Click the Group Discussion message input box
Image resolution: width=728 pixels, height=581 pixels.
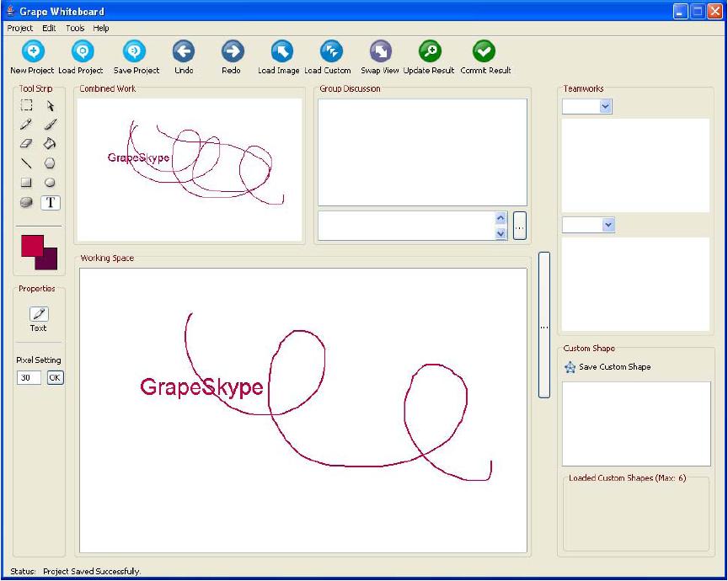[407, 226]
